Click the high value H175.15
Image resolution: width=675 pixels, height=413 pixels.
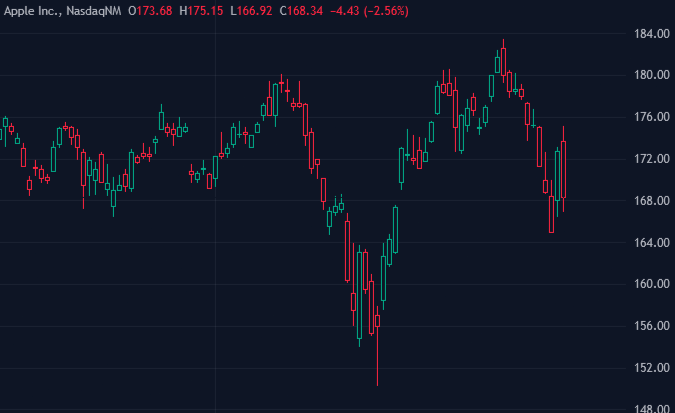pos(201,11)
